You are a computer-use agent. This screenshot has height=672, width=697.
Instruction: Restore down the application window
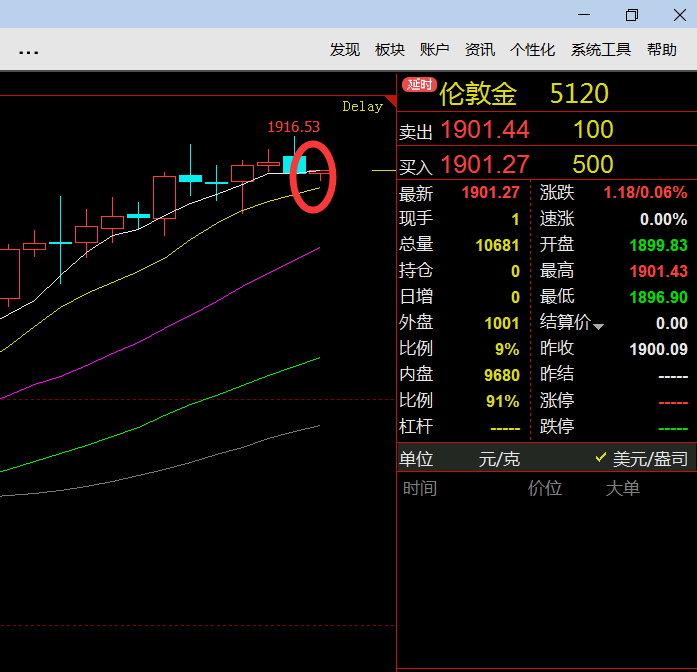coord(632,15)
